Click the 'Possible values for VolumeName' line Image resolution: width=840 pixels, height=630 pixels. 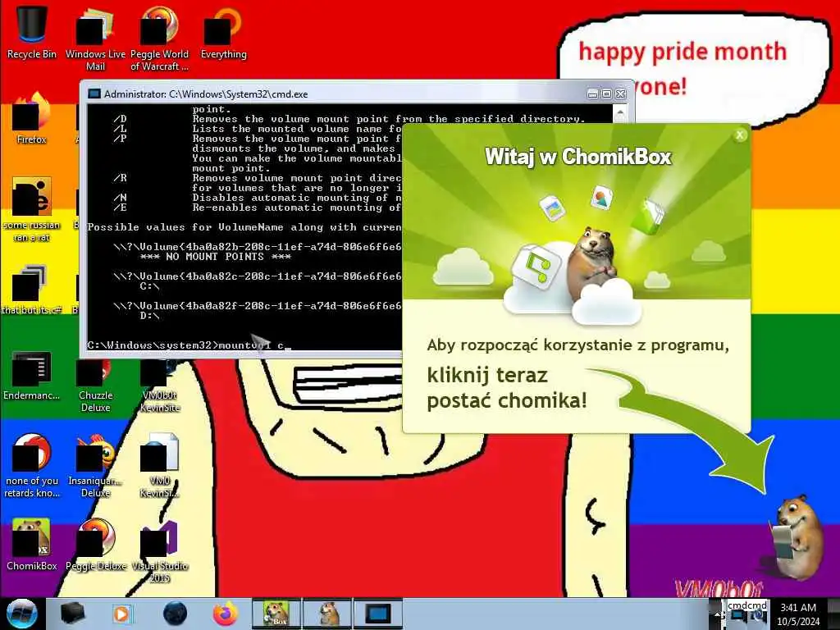point(244,227)
